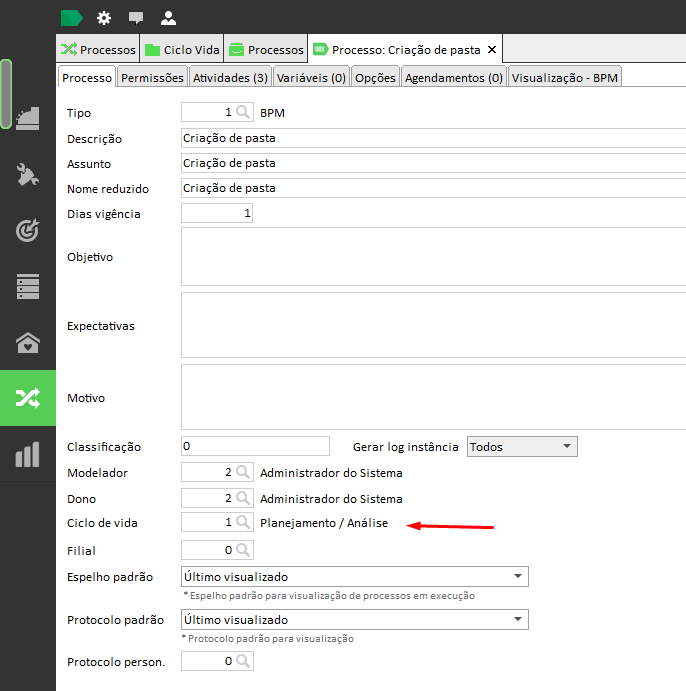Open the tools wrench sidebar module
The width and height of the screenshot is (686, 691).
[28, 175]
